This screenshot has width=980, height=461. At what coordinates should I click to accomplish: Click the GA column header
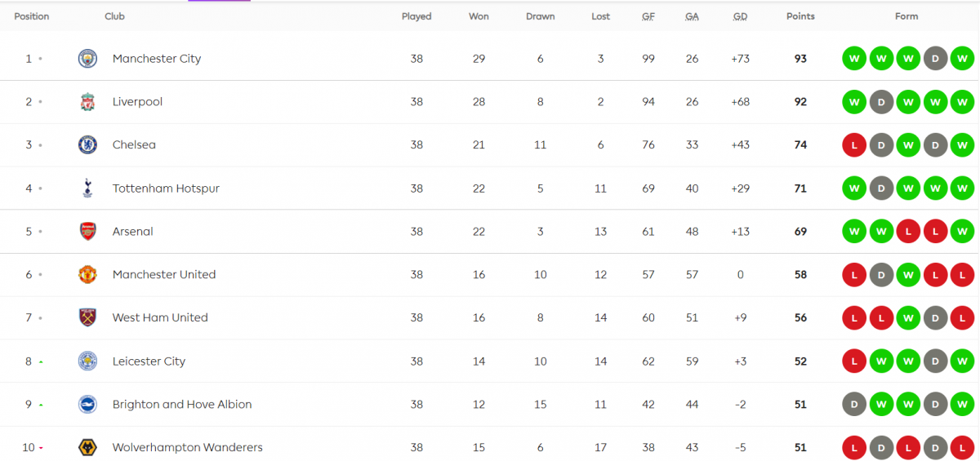tap(692, 16)
